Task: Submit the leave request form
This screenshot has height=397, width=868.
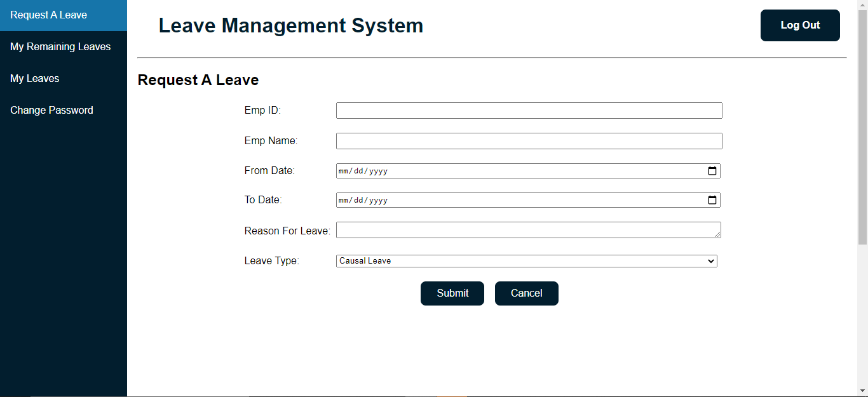Action: (452, 293)
